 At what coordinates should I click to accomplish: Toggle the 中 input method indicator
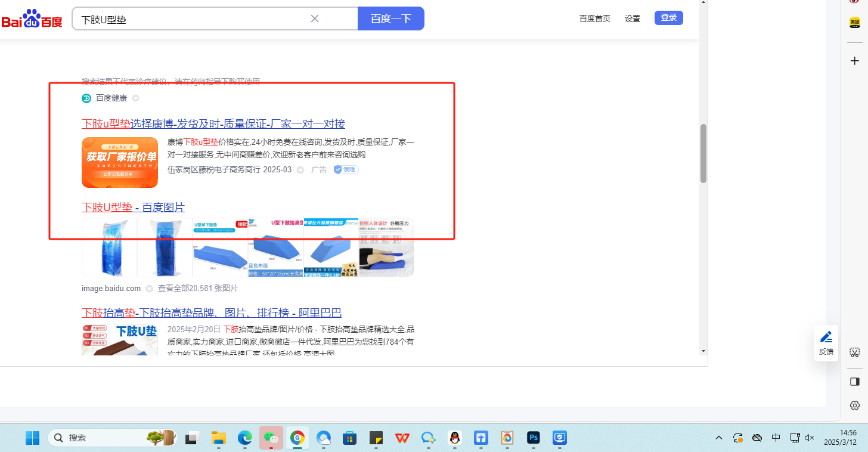[x=776, y=438]
